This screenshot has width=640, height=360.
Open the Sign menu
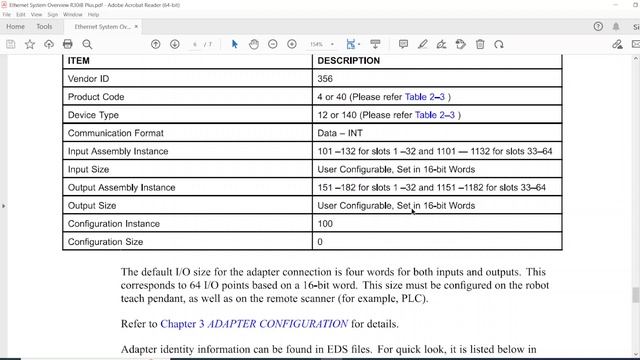tap(53, 14)
